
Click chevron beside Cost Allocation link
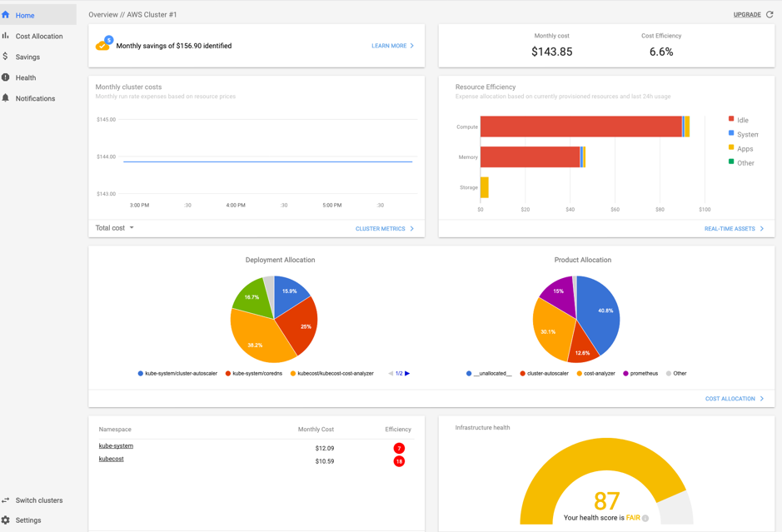tap(761, 399)
